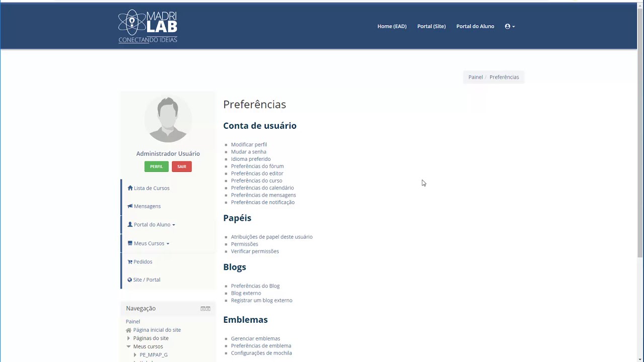Expand Páginas do site tree node
Image resolution: width=644 pixels, height=362 pixels.
129,338
